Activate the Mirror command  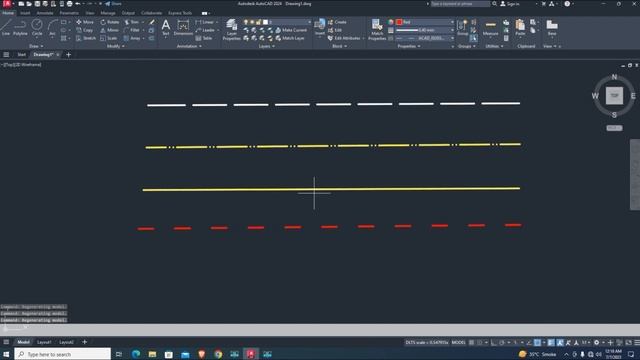click(109, 30)
